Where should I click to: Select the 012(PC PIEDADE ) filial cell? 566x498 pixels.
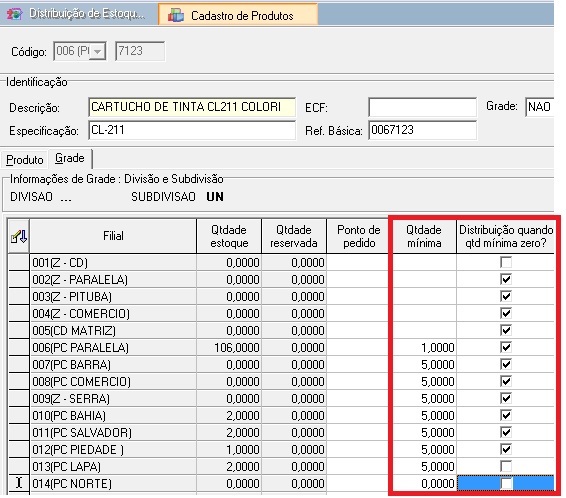(x=113, y=449)
